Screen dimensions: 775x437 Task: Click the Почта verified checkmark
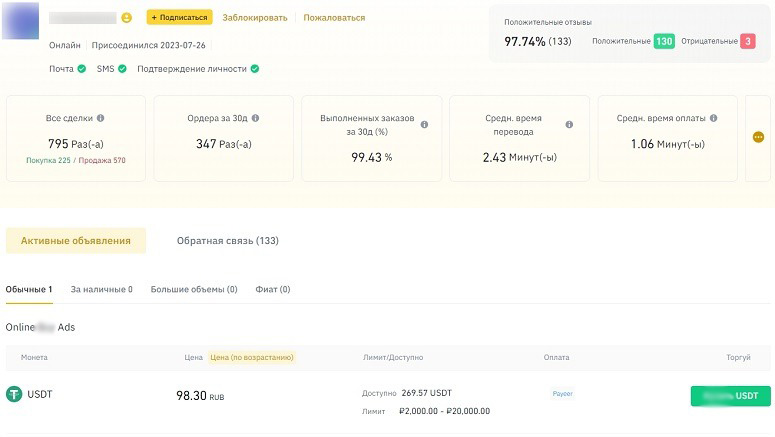tap(81, 69)
